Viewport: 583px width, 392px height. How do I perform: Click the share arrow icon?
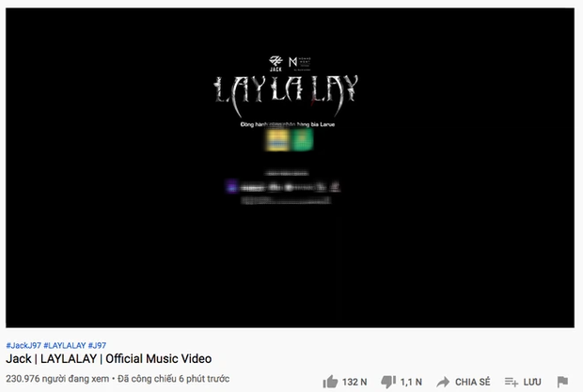[443, 382]
